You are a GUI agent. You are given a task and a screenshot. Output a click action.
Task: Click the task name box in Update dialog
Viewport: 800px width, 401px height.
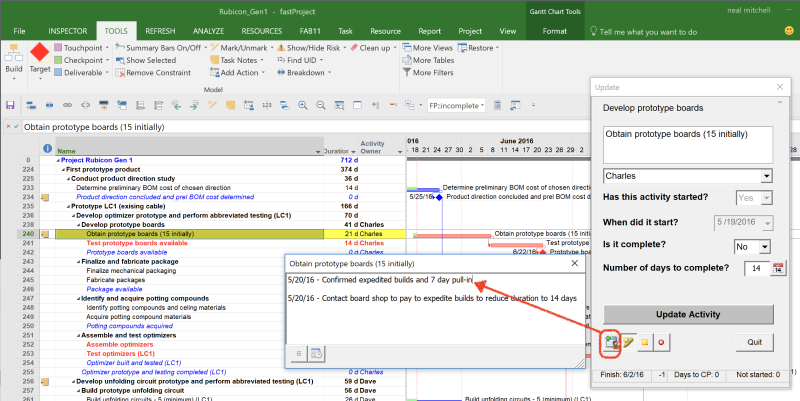point(688,145)
